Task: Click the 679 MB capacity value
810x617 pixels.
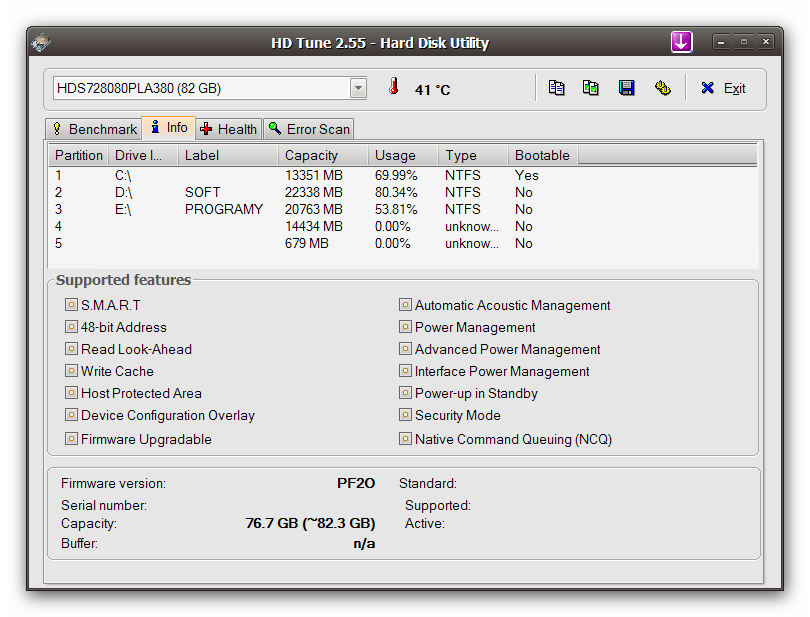Action: tap(306, 244)
